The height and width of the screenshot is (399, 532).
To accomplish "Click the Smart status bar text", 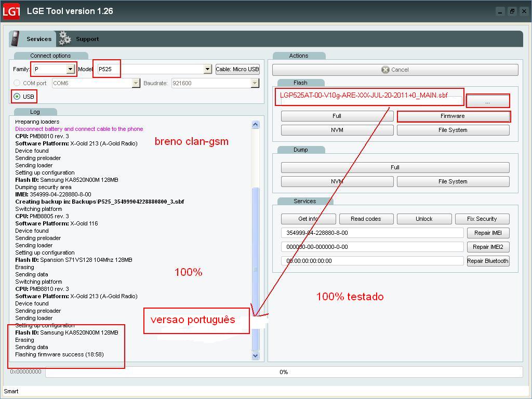I will coord(11,391).
